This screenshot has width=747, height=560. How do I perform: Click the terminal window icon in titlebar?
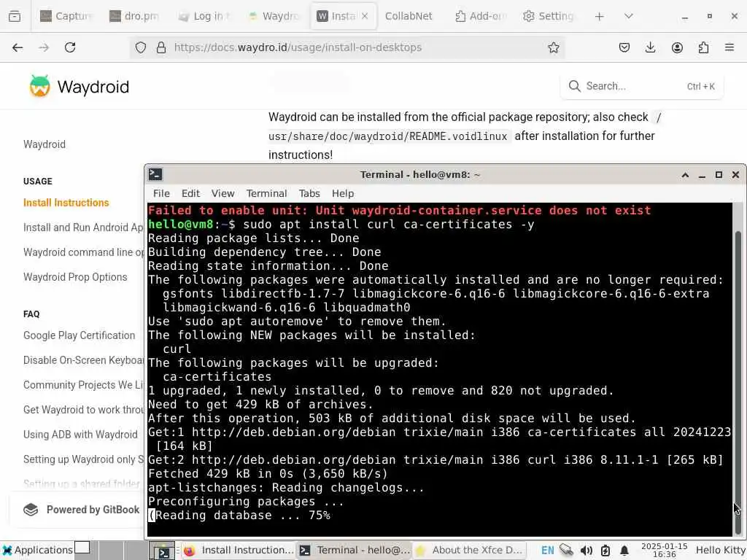[x=155, y=175]
